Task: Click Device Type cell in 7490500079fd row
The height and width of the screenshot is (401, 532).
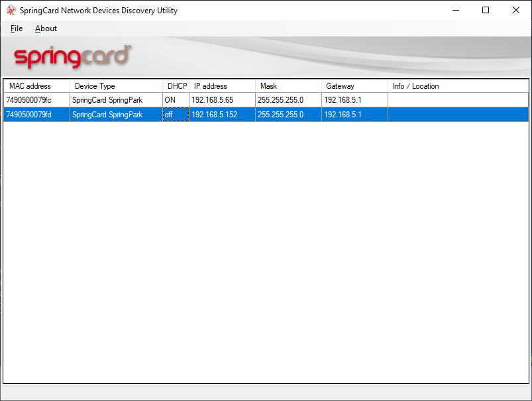Action: click(116, 115)
